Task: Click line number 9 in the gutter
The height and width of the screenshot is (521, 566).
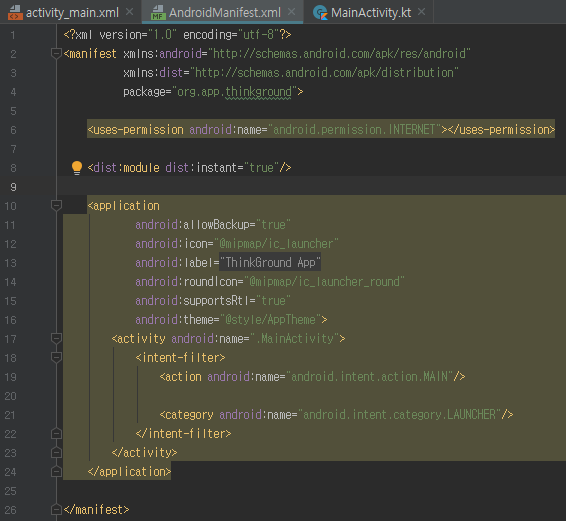Action: (x=13, y=187)
